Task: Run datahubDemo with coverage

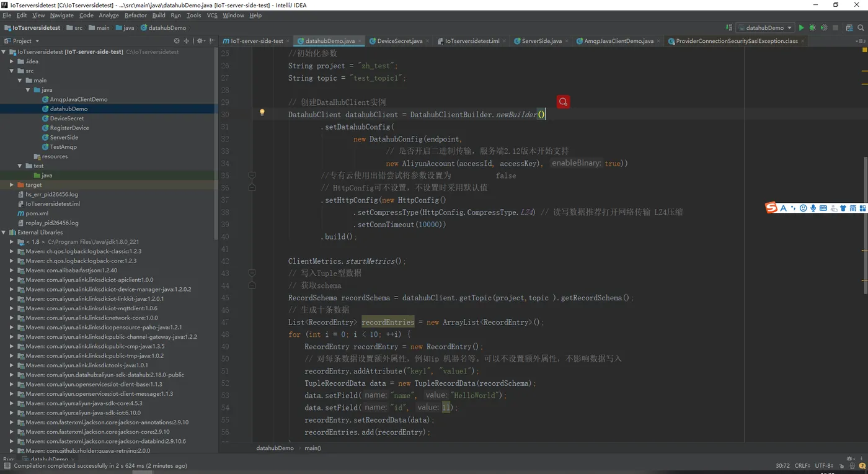Action: 824,28
